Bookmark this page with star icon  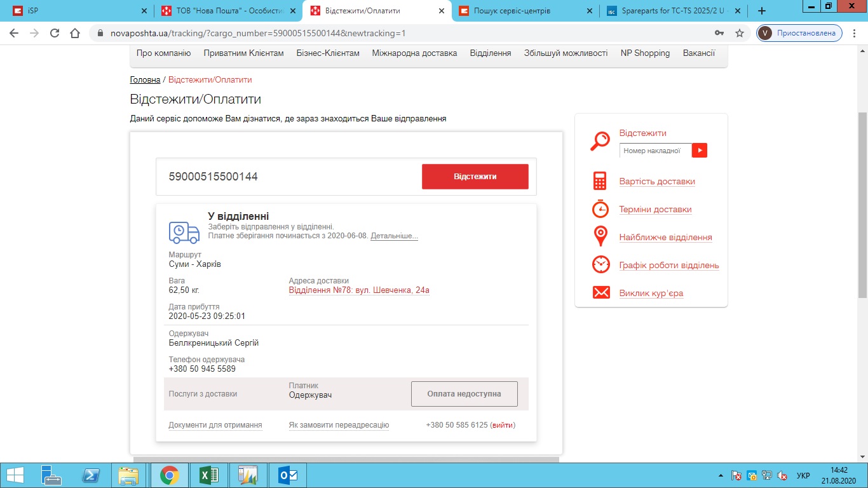739,33
